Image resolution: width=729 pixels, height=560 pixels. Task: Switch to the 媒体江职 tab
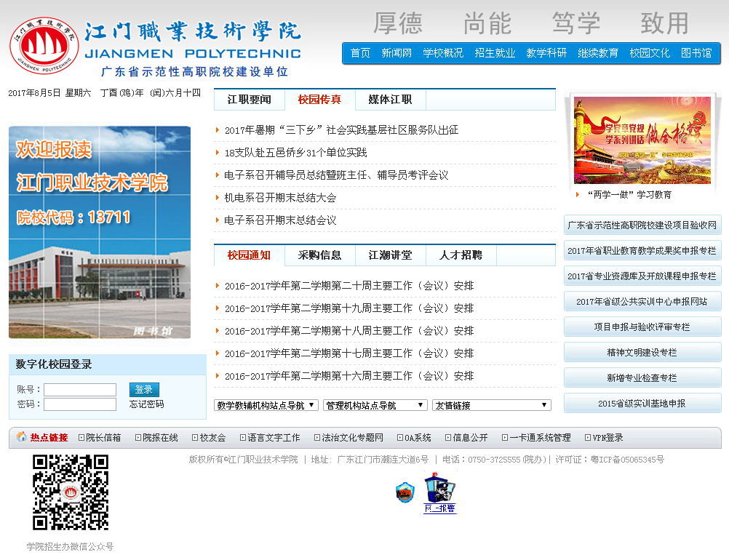coord(390,100)
